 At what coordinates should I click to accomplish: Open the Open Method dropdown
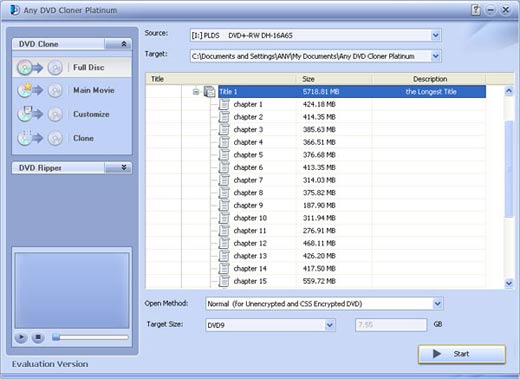(437, 304)
